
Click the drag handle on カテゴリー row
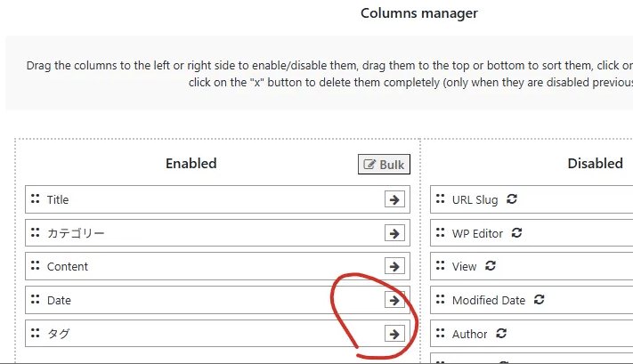(35, 233)
